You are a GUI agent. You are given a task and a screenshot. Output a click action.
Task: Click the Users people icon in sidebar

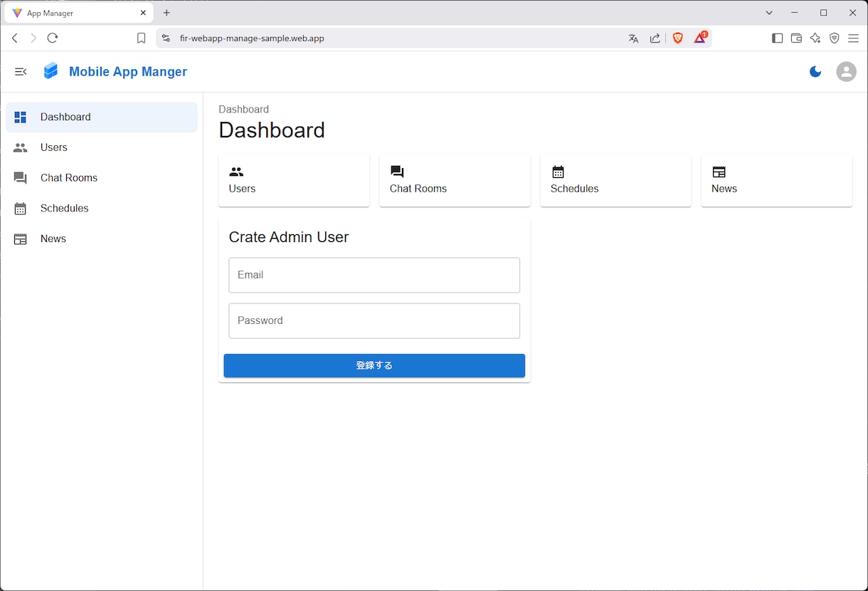pos(21,147)
